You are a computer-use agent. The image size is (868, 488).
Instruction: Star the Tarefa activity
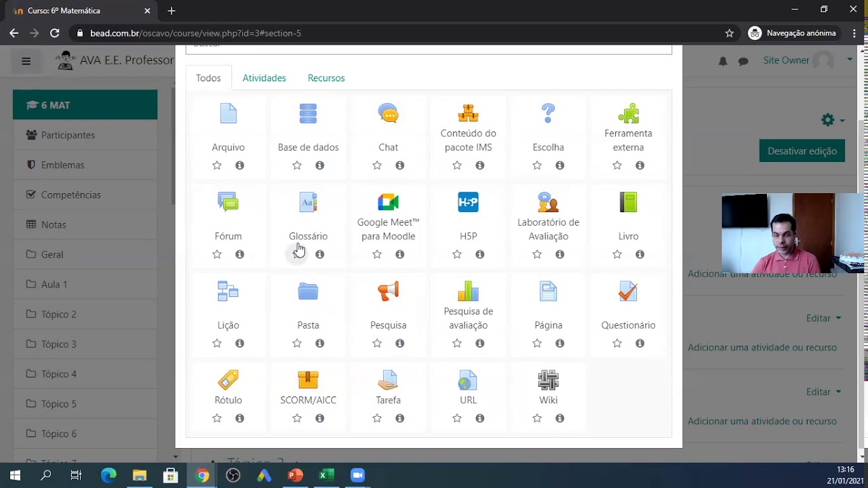pos(377,418)
